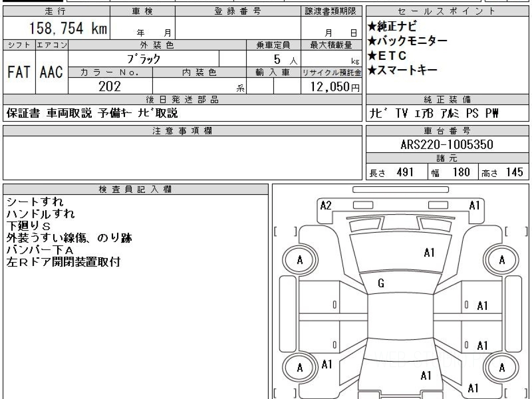The width and height of the screenshot is (532, 399).
Task: Select the ★スマートキー sales point
Action: pos(403,70)
